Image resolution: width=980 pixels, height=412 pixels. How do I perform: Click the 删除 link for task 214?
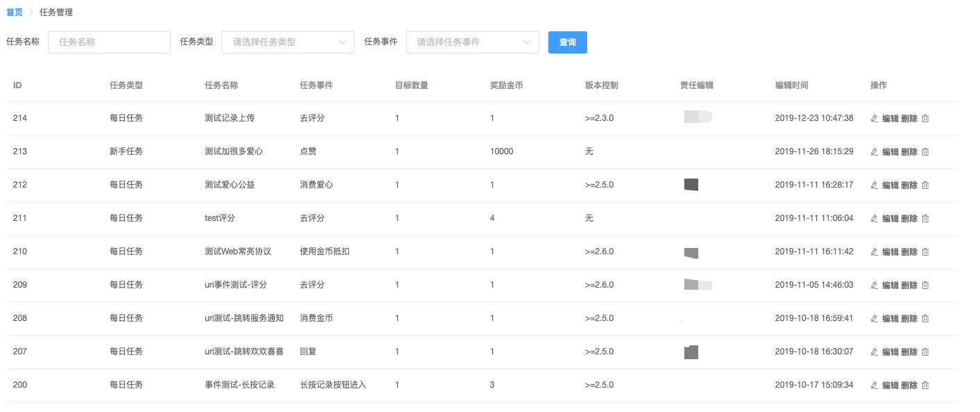pos(909,119)
